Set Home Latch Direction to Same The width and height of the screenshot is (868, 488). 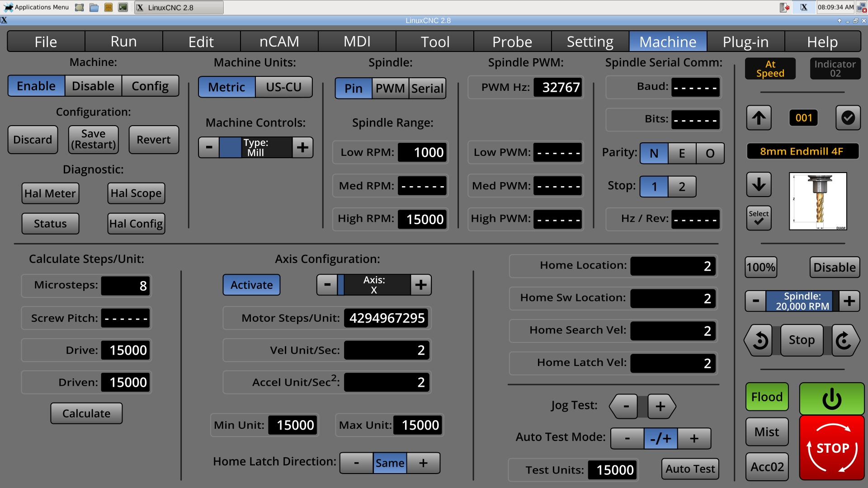[390, 463]
